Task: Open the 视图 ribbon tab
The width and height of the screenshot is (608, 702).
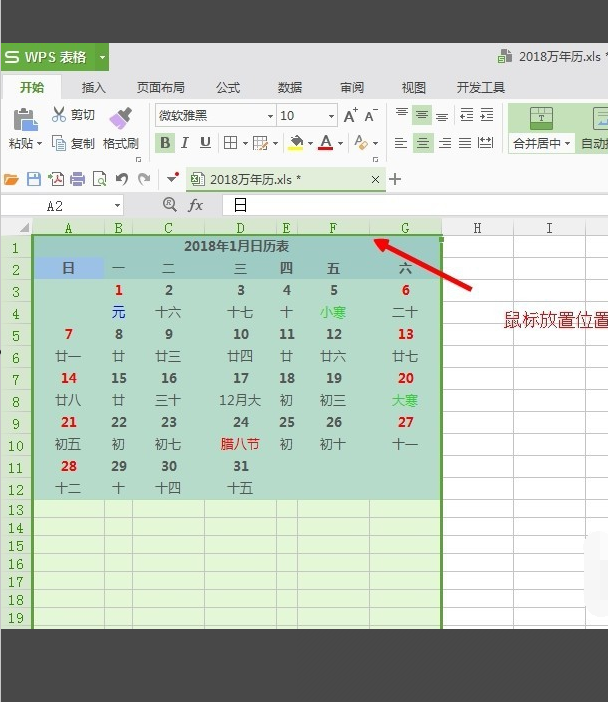Action: click(x=414, y=87)
